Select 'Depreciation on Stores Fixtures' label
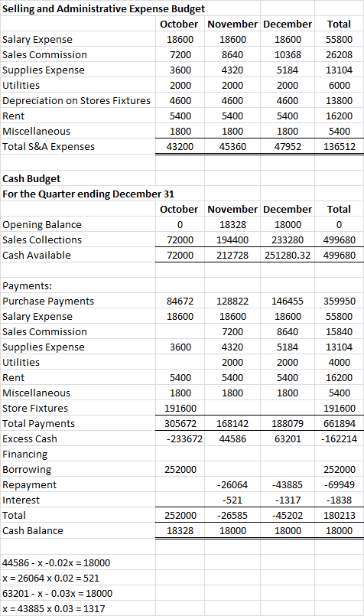This screenshot has width=364, height=616. click(76, 100)
